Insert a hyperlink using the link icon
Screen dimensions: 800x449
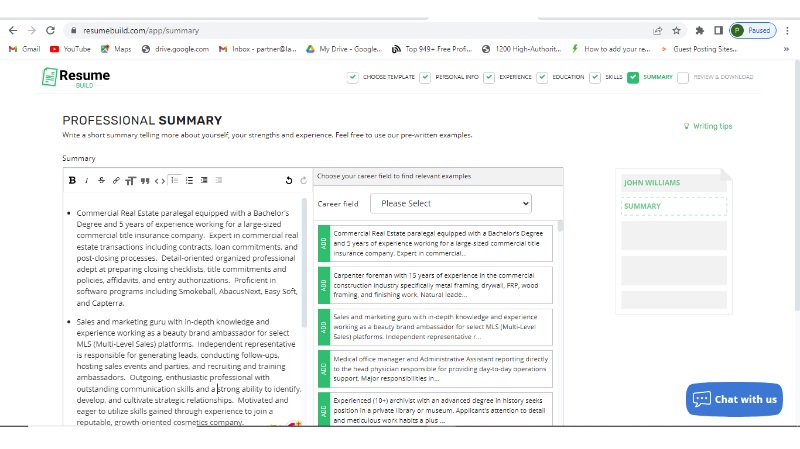(116, 180)
